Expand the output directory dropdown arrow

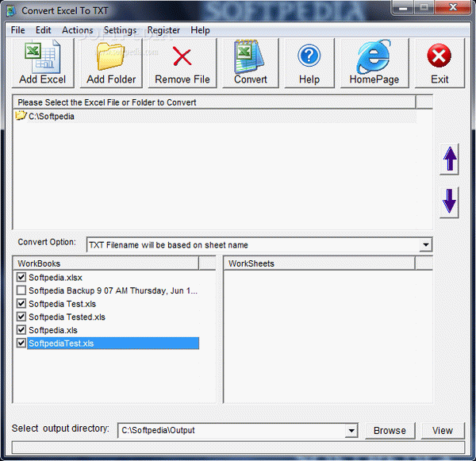[351, 431]
